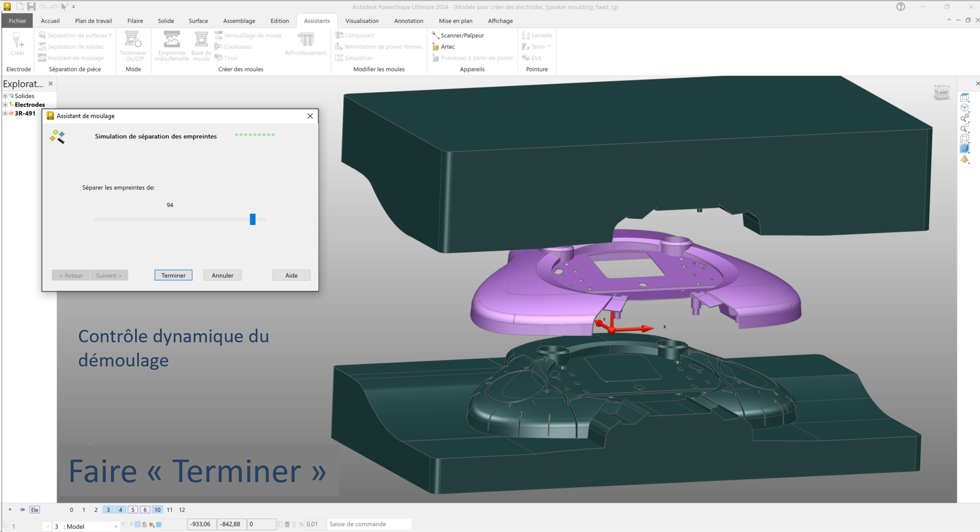This screenshot has height=532, width=980.
Task: Open the help question mark icon
Action: tap(901, 7)
